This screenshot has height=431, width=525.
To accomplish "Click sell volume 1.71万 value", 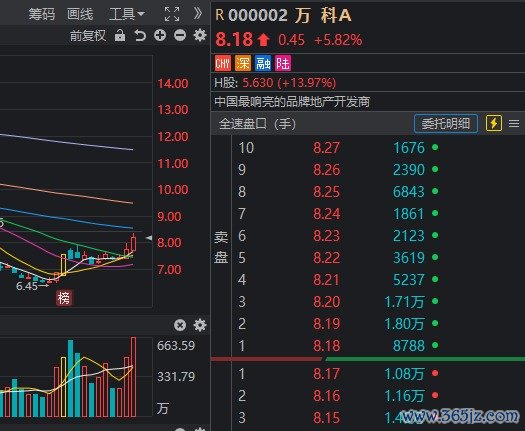I will 404,302.
